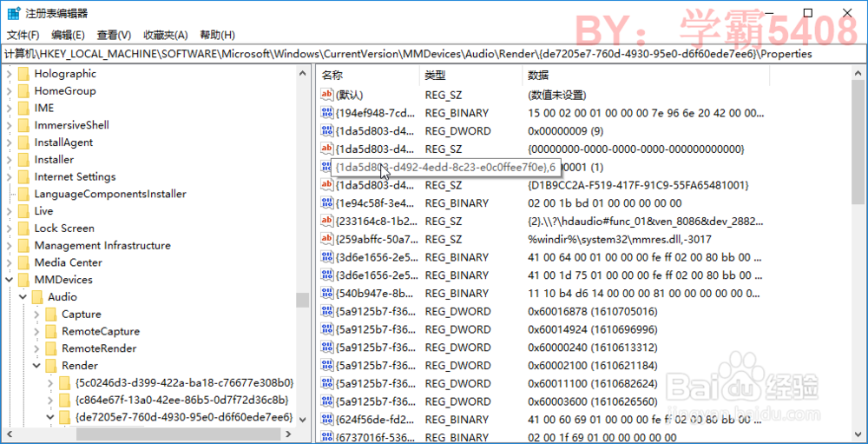The image size is (868, 444).
Task: Sort by the 名称 column header
Action: 369,76
